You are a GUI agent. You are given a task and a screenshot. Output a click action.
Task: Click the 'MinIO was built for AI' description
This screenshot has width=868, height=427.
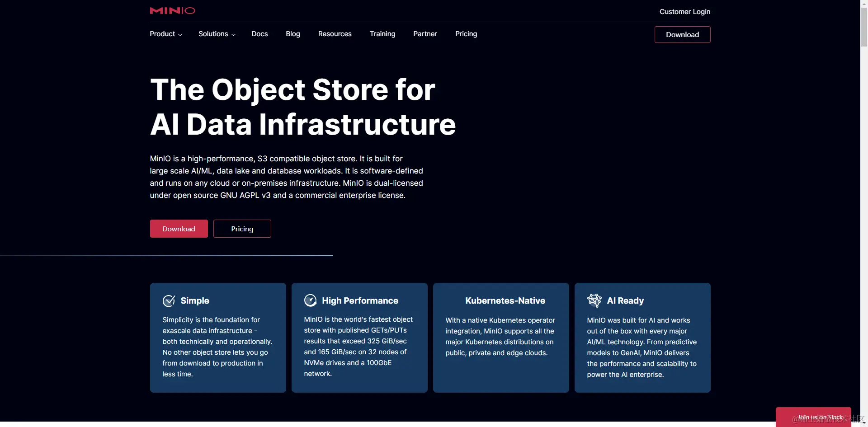point(642,347)
